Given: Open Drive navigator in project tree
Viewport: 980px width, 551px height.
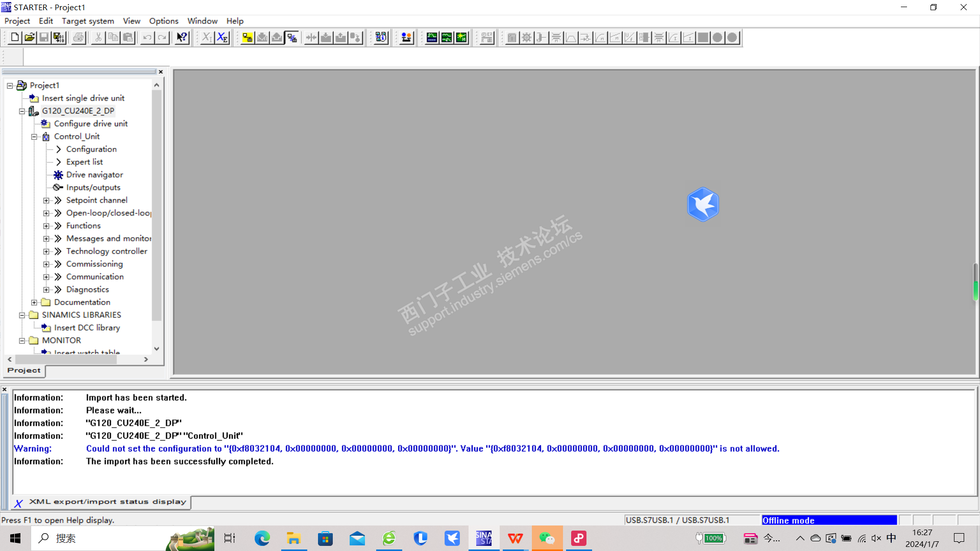Looking at the screenshot, I should [x=94, y=174].
